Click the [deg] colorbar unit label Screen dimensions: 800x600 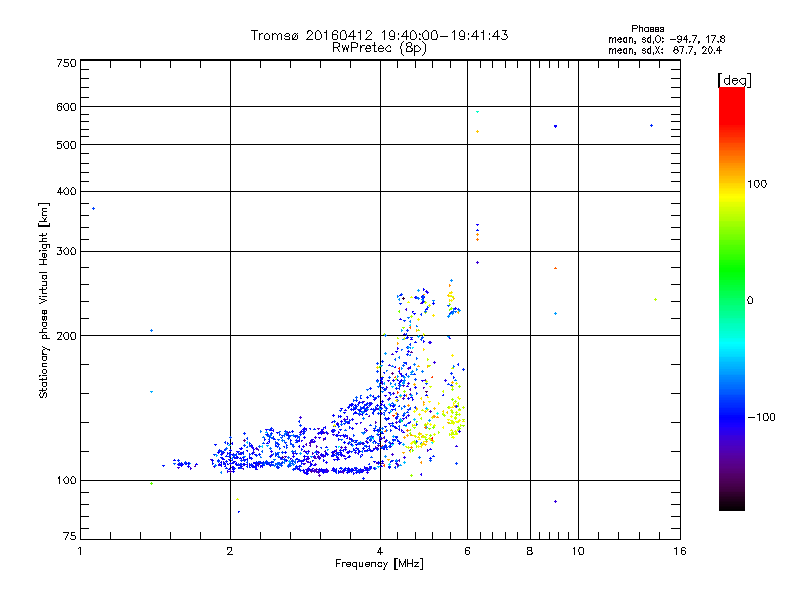[734, 80]
